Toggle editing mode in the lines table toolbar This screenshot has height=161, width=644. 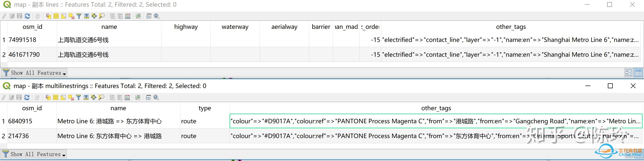(x=4, y=16)
